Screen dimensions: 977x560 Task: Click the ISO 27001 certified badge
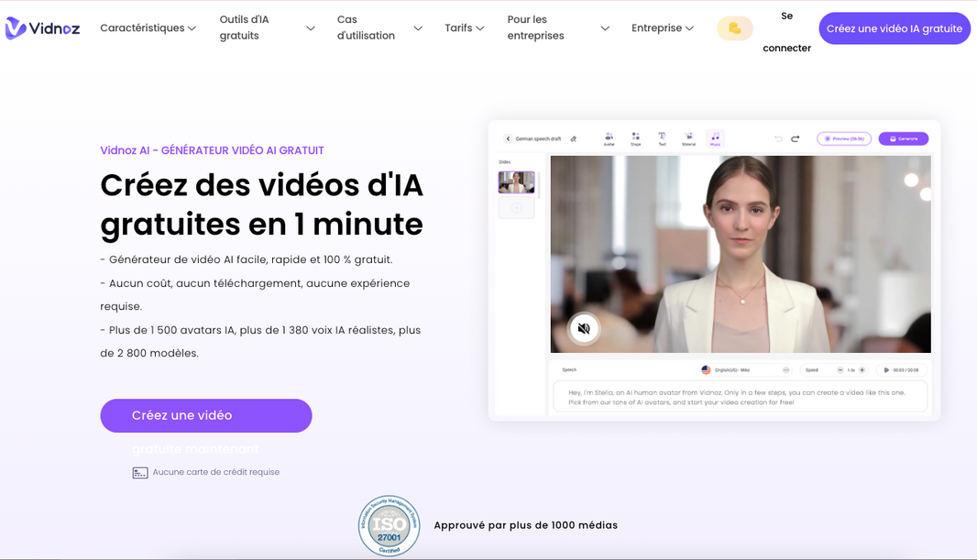(389, 526)
